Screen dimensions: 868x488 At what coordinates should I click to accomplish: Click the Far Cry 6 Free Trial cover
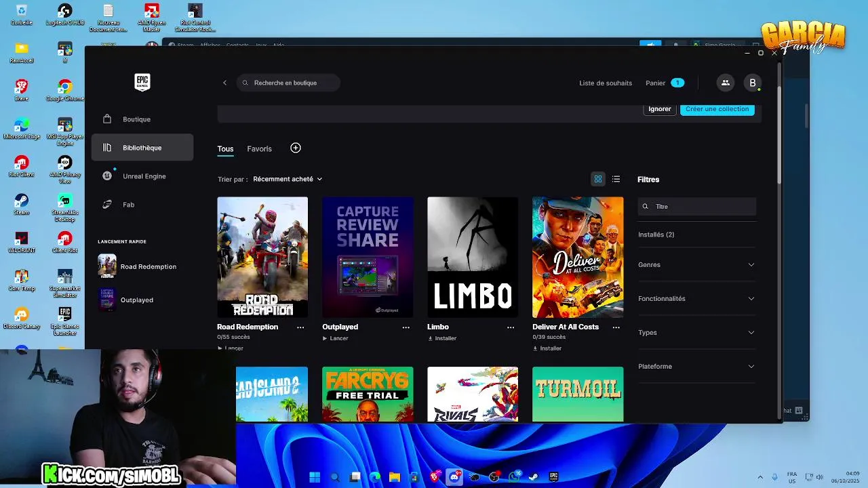point(368,394)
